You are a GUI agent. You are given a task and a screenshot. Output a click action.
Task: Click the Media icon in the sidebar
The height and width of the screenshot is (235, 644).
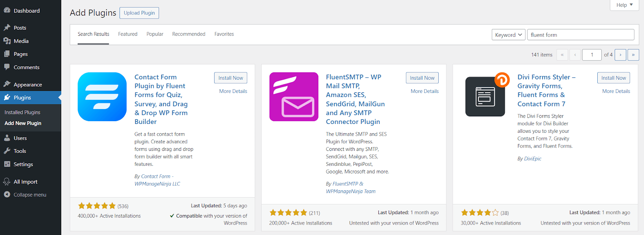click(x=7, y=41)
